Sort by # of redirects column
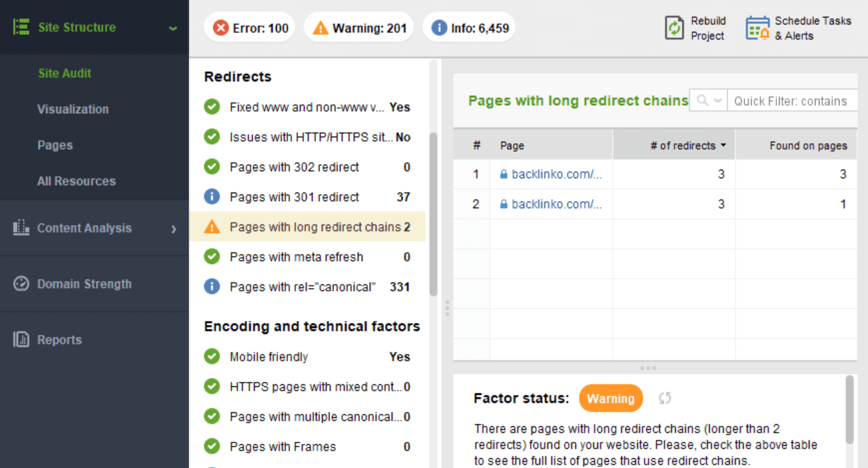The image size is (868, 468). [x=674, y=145]
